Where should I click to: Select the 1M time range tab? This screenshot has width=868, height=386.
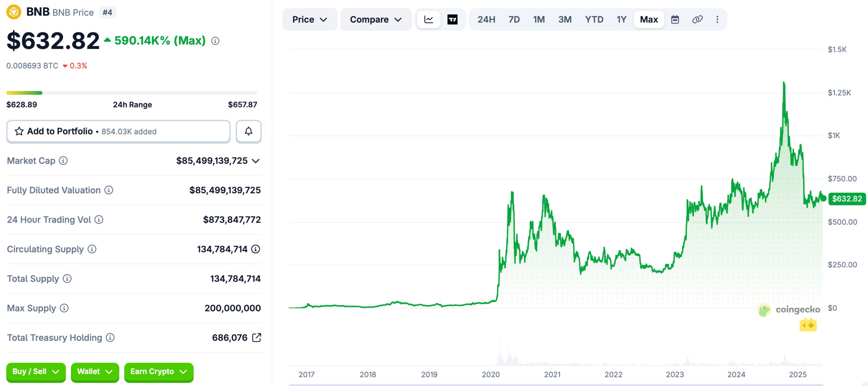[539, 19]
